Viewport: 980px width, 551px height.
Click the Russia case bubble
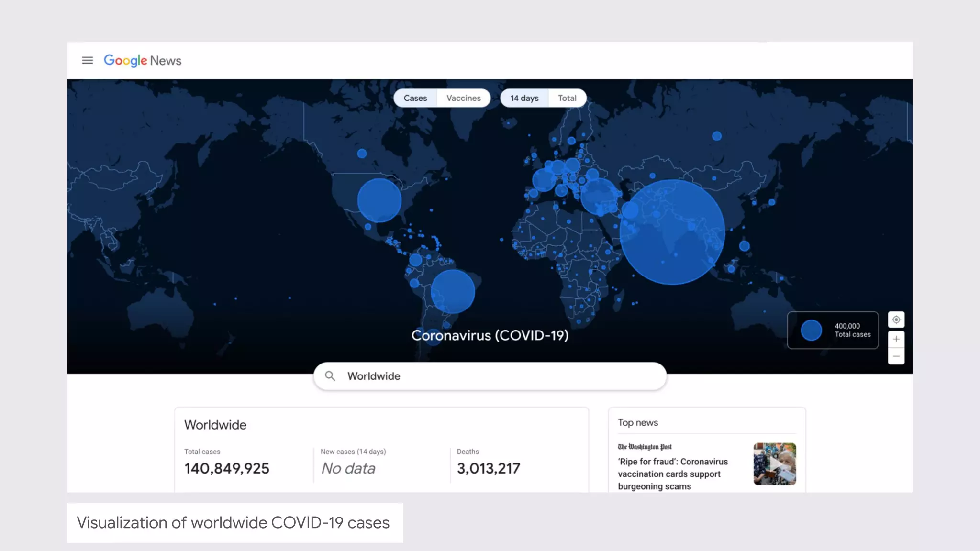click(717, 136)
